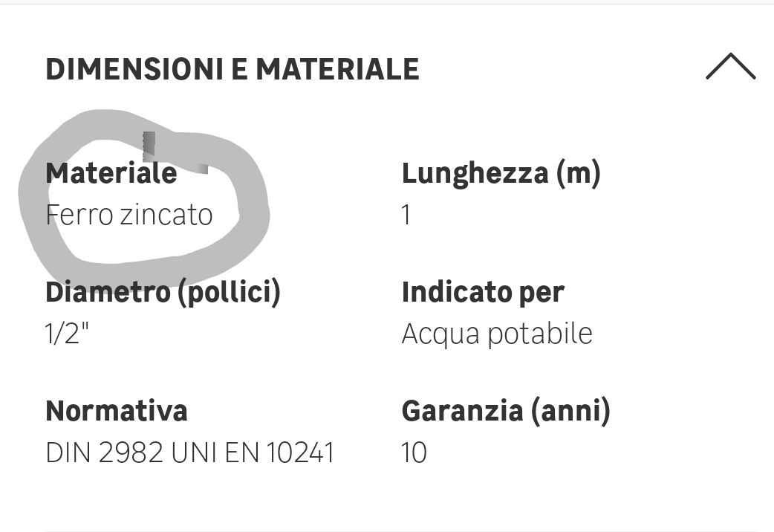Click the length value 1
The height and width of the screenshot is (532, 774).
tap(406, 215)
